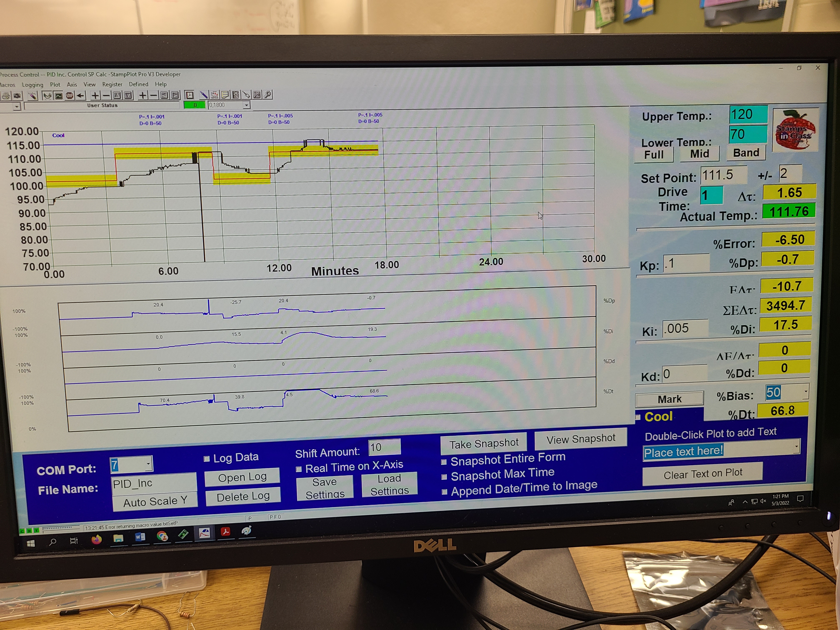Open Adobe Acrobat from the taskbar

pos(226,531)
